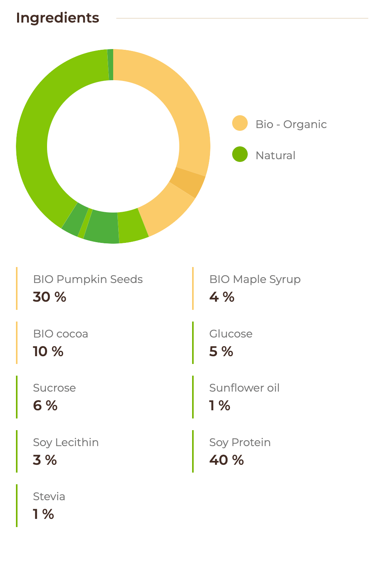Click the thin Stevia slice at chart top
Image resolution: width=392 pixels, height=566 pixels.
[110, 65]
